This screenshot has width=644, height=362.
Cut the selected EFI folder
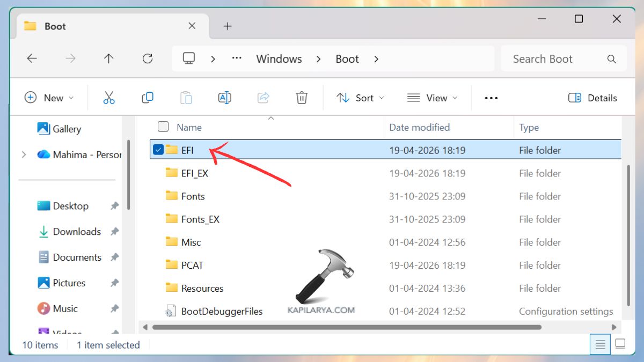pyautogui.click(x=109, y=98)
